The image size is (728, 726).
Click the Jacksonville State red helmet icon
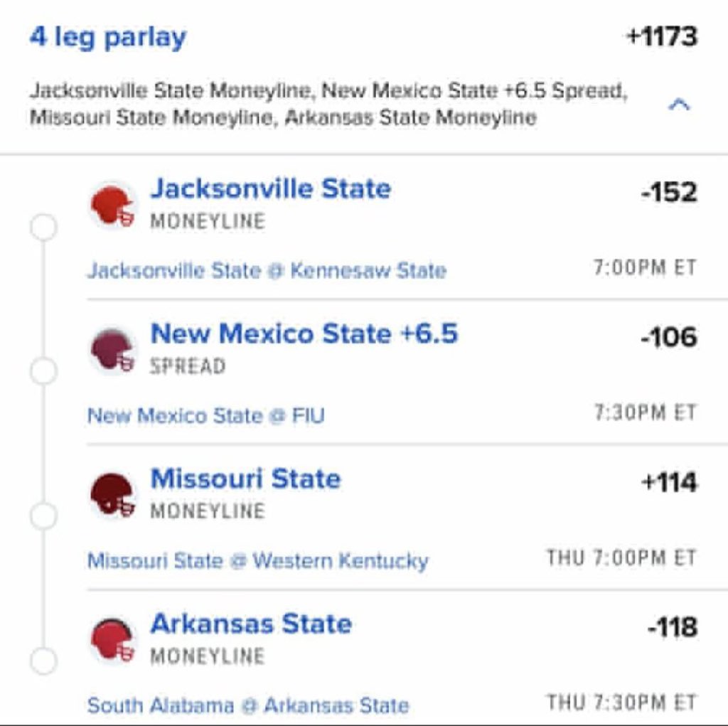point(113,205)
